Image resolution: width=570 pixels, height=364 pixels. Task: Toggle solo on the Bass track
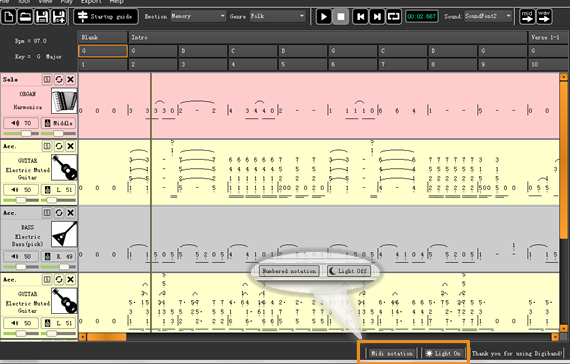(x=47, y=213)
